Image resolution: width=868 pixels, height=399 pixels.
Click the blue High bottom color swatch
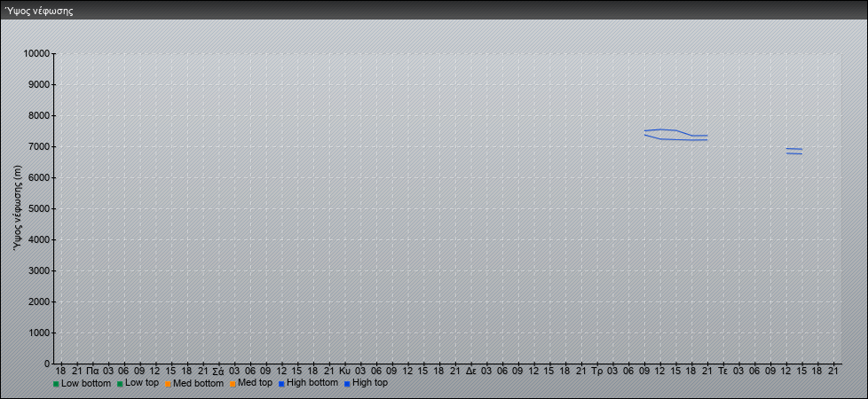pos(280,384)
